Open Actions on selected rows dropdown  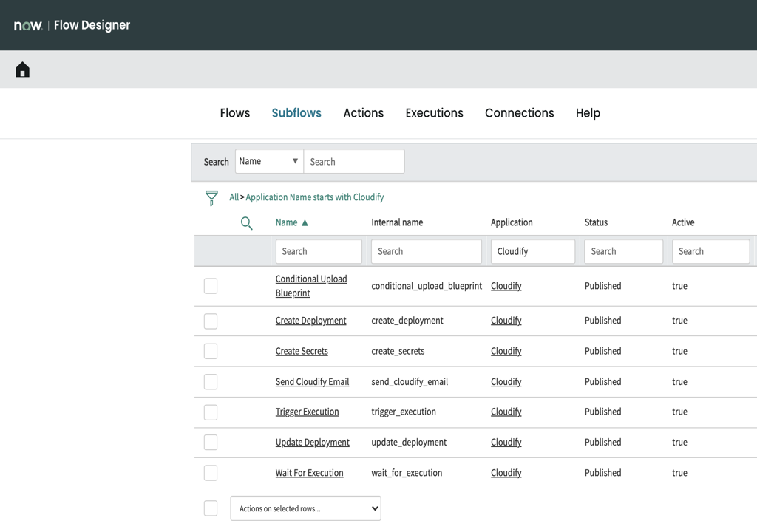[305, 508]
